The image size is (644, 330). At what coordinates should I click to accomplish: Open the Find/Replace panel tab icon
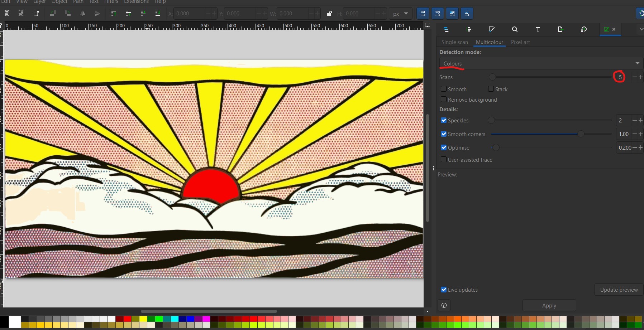[515, 29]
